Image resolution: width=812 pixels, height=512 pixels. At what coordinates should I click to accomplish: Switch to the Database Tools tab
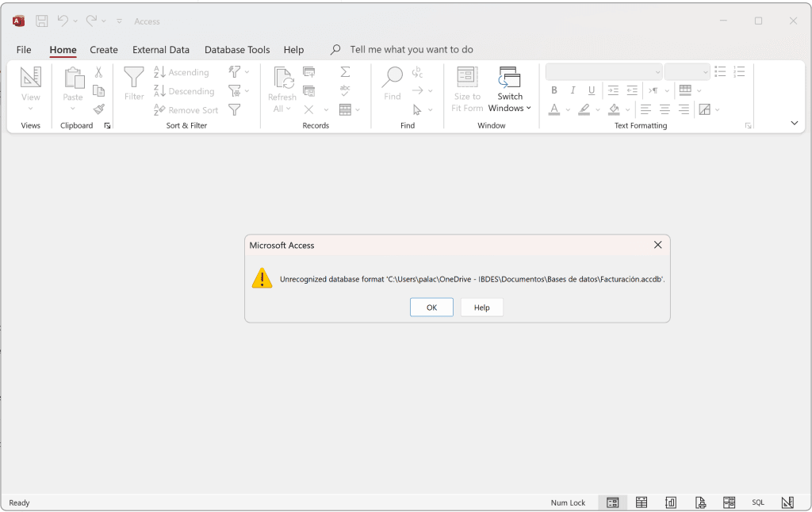click(x=237, y=50)
